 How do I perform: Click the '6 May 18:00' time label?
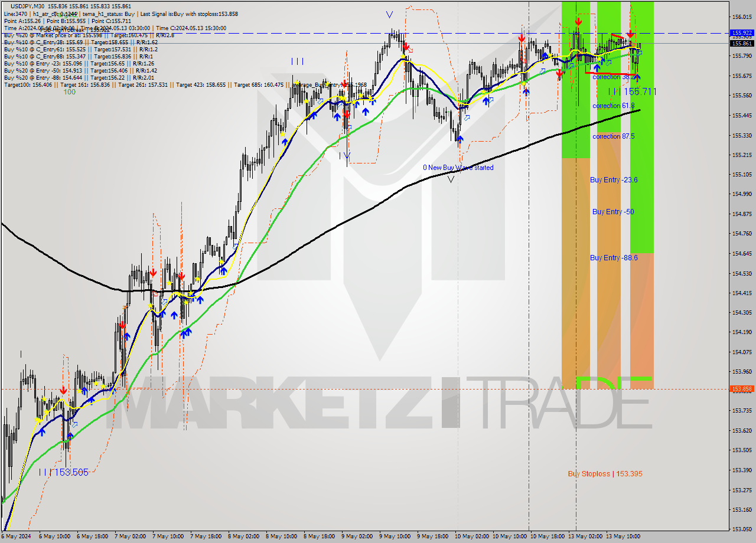tap(92, 537)
